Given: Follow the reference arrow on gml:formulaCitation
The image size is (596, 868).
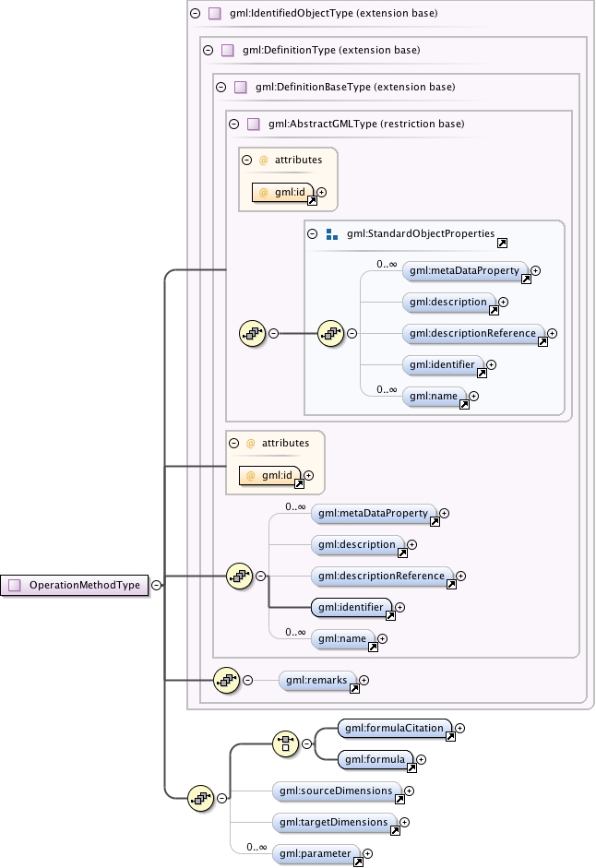Looking at the screenshot, I should coord(451,736).
